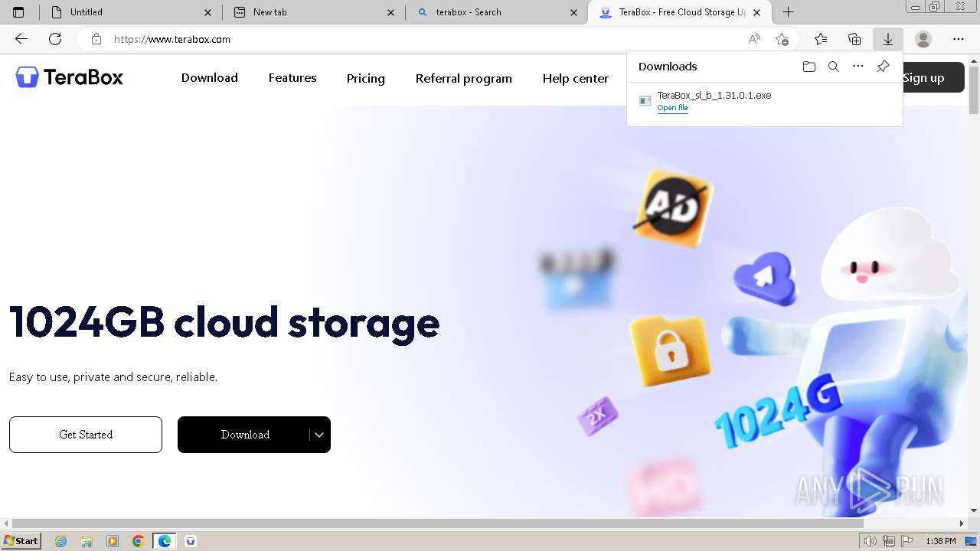Click the taskbar clock 1:38 PM

(940, 541)
